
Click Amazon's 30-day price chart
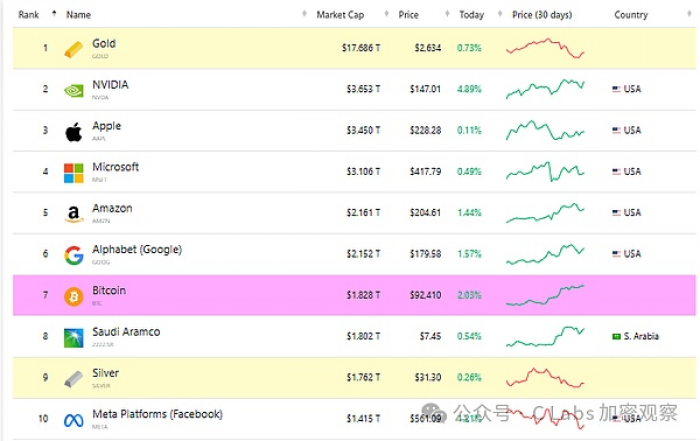click(x=545, y=213)
